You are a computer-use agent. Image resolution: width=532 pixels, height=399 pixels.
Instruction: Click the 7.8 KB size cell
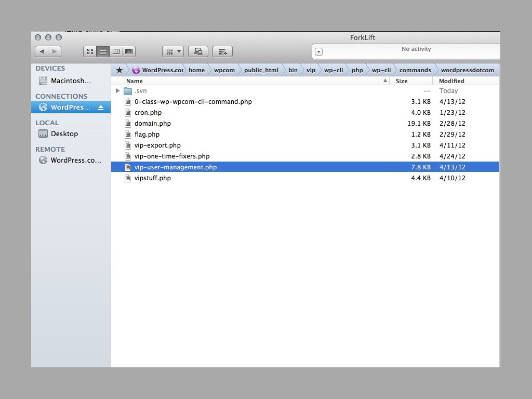[x=421, y=167]
